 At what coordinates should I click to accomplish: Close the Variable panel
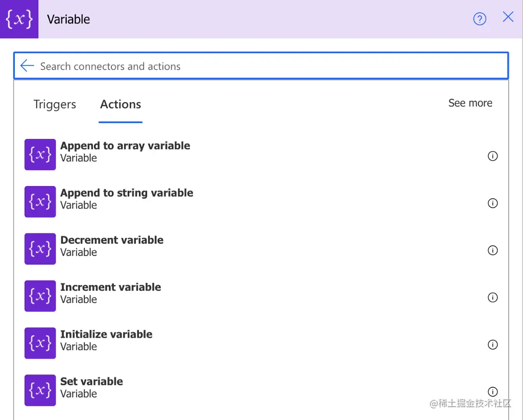pos(508,17)
